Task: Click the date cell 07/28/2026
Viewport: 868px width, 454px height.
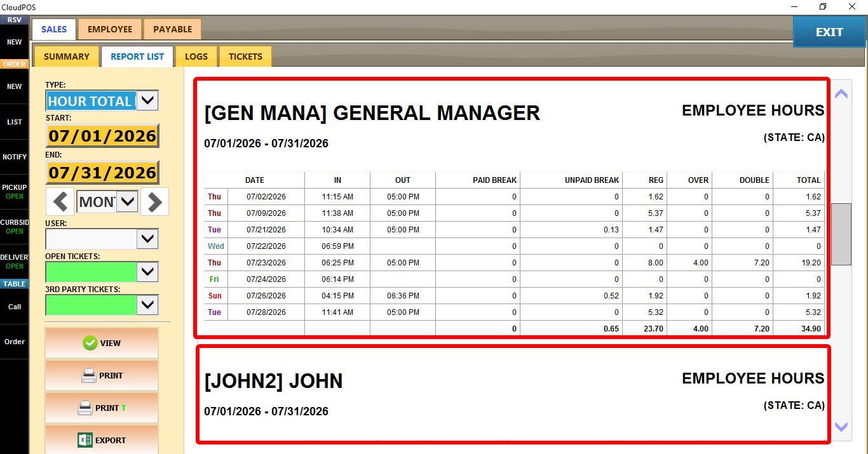Action: pyautogui.click(x=266, y=312)
